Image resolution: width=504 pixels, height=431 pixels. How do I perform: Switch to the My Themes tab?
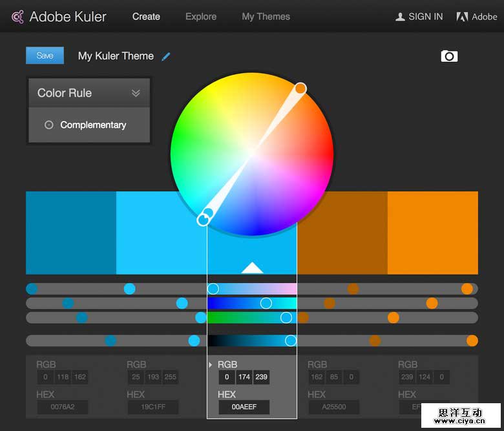pos(266,17)
